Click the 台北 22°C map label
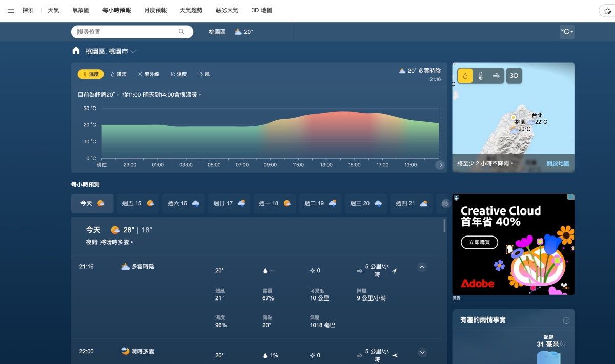Screen dimensions: 615x364 [539, 118]
